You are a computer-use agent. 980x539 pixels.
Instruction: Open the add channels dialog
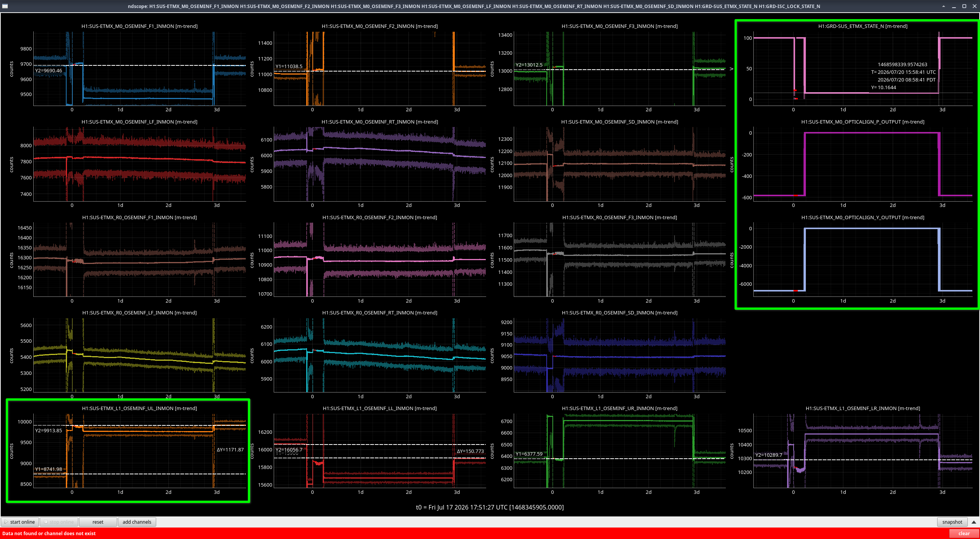(x=137, y=522)
